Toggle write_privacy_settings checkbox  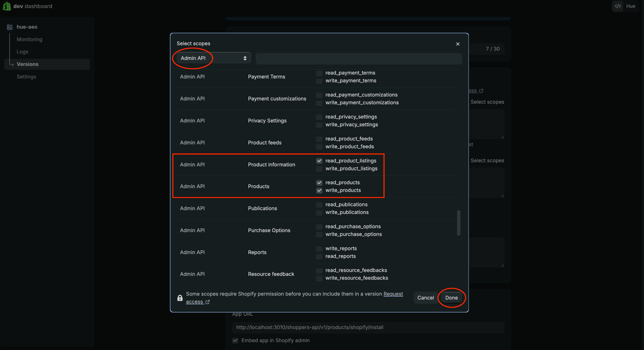(x=319, y=125)
